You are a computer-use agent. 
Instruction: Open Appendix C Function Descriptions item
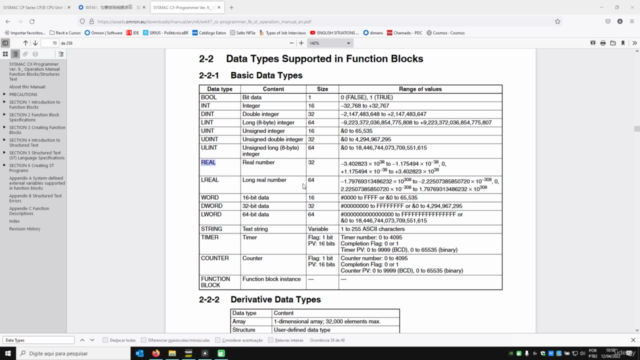(x=29, y=211)
